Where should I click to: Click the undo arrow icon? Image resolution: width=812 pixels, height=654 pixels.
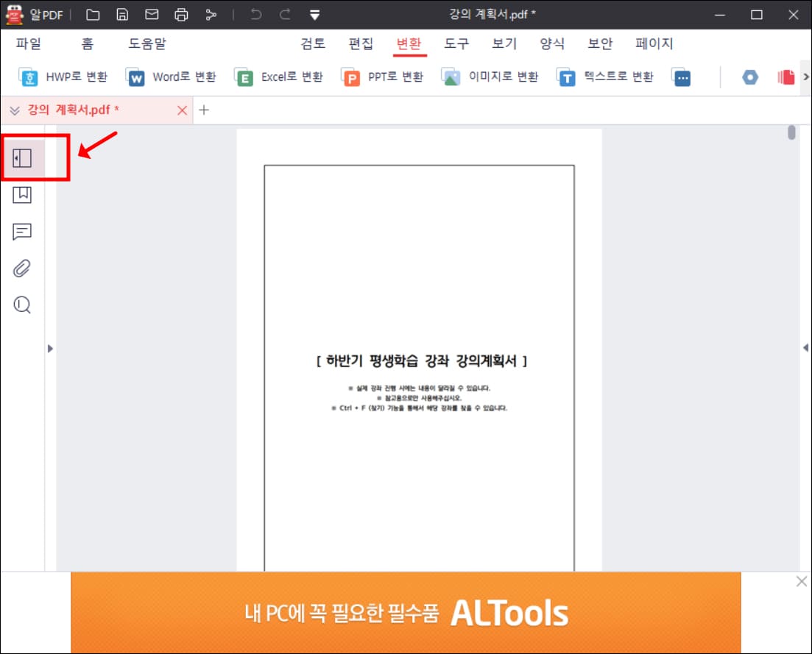[x=255, y=14]
